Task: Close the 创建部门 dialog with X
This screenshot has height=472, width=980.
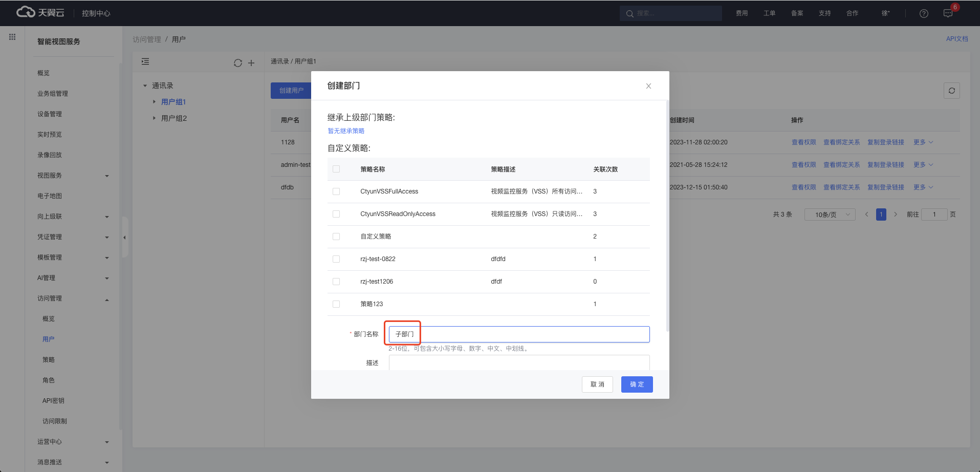Action: (x=648, y=86)
